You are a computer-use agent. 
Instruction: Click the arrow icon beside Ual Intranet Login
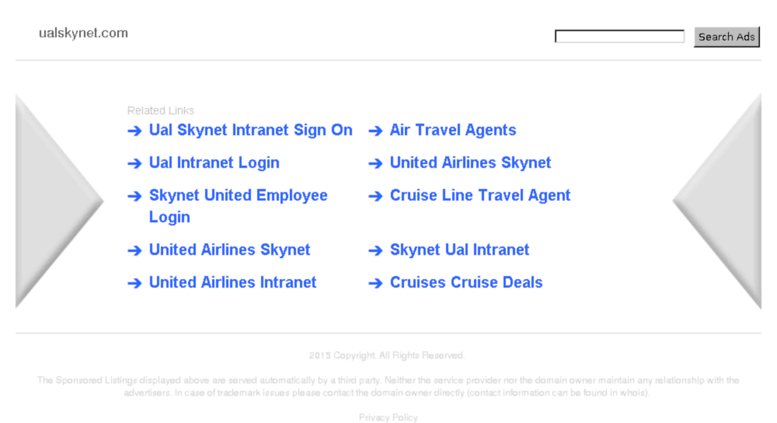[x=134, y=164]
